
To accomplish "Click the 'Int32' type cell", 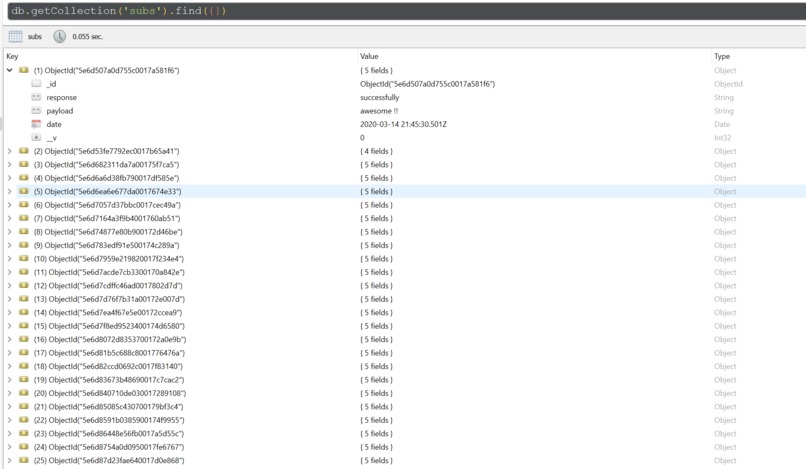I will tap(722, 138).
